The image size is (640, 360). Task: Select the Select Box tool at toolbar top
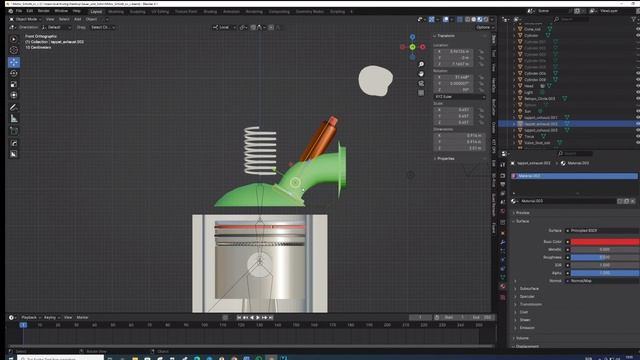point(13,39)
